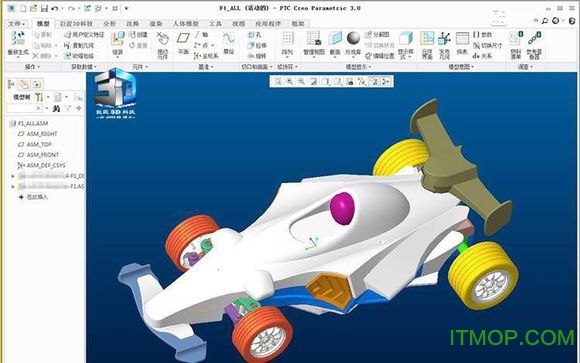Image resolution: width=580 pixels, height=363 pixels.
Task: Click Edit Position (编辑位置) button
Action: (380, 56)
